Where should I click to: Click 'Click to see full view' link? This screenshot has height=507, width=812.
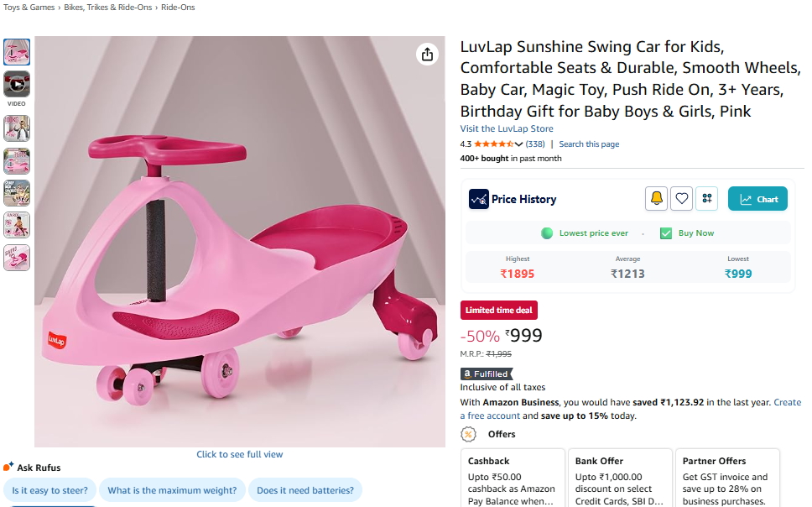[240, 454]
